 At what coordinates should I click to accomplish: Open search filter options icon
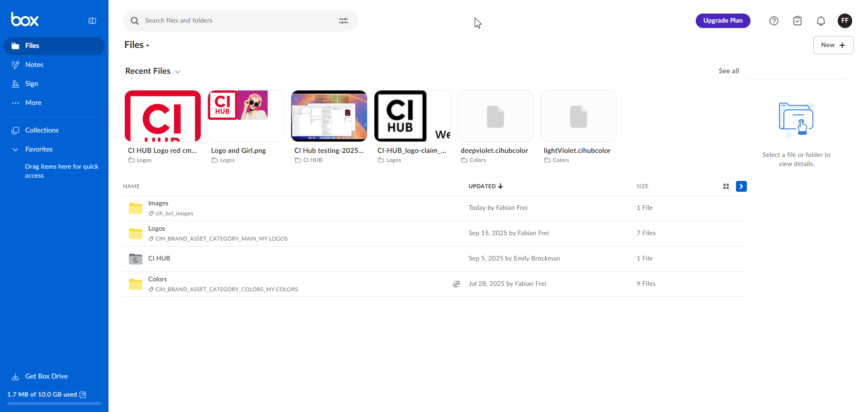(x=344, y=21)
